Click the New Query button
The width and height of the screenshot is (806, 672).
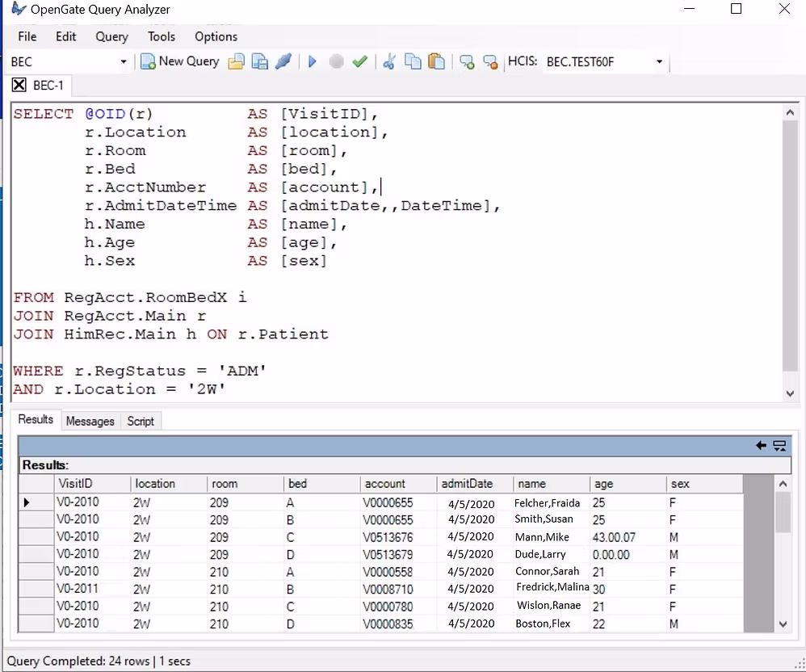pyautogui.click(x=180, y=61)
